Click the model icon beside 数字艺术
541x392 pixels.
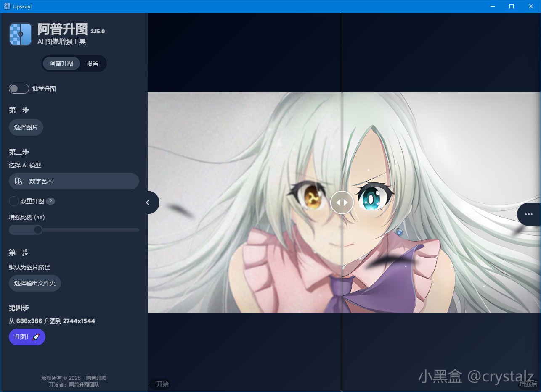point(19,181)
